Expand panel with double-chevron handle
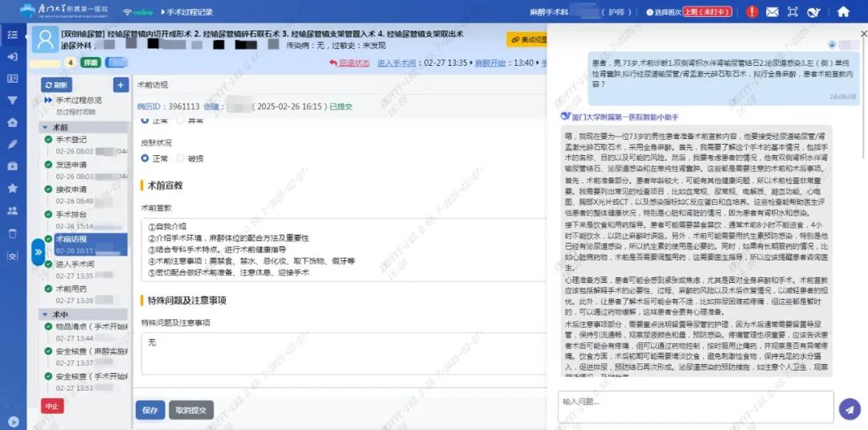The image size is (868, 430). [x=38, y=252]
